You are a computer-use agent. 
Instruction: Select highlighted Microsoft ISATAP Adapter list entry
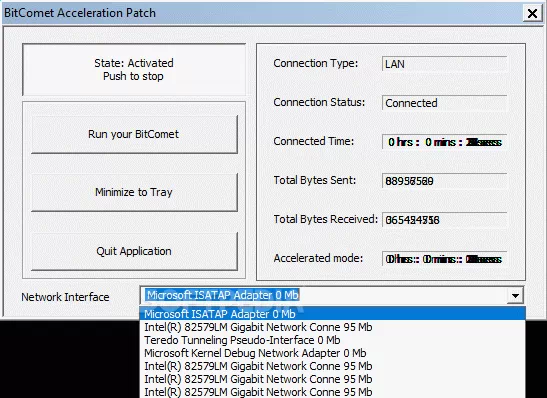(x=332, y=314)
